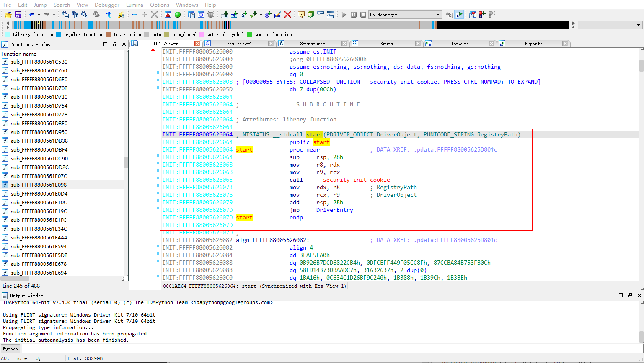Click the navigation band overview bar

[x=290, y=25]
